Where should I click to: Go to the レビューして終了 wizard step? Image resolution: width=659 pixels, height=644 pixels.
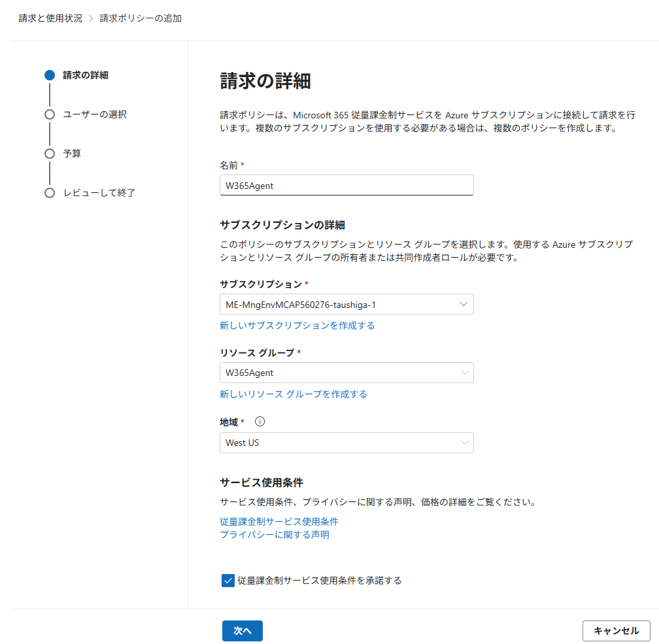pos(99,193)
